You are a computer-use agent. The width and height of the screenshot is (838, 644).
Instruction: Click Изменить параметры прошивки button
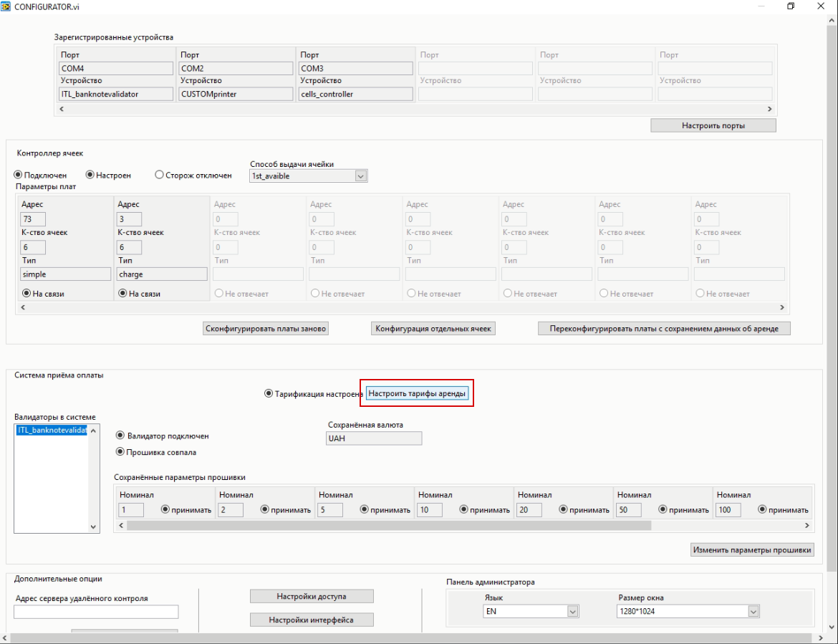pos(752,550)
